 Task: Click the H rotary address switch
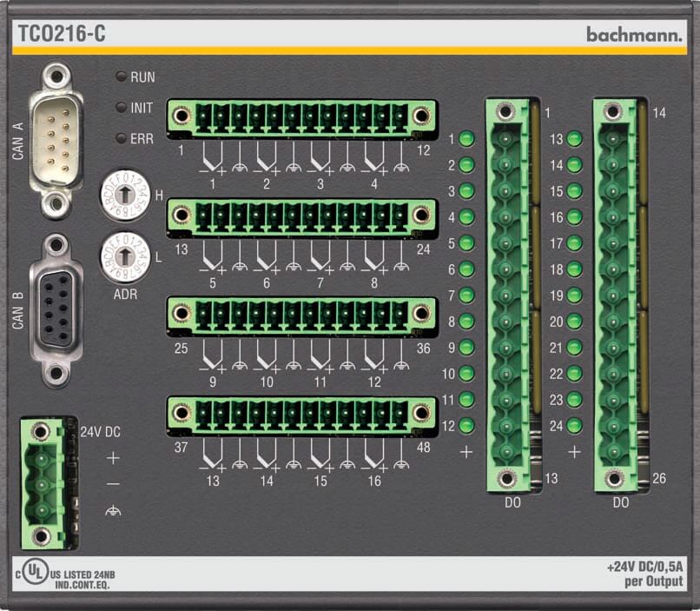(x=125, y=195)
